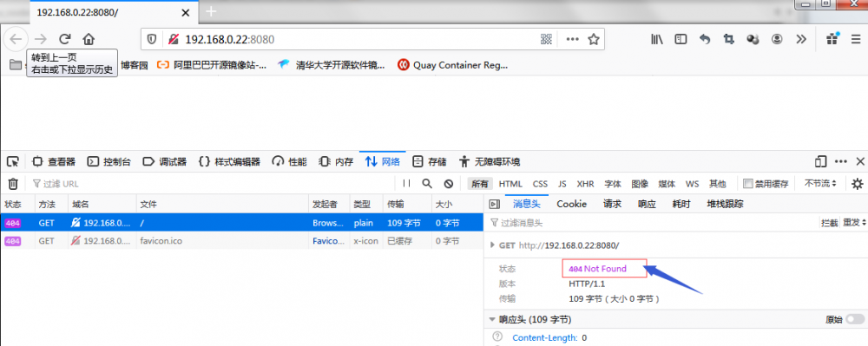Open the 无障碍环境 accessibility tab

490,162
